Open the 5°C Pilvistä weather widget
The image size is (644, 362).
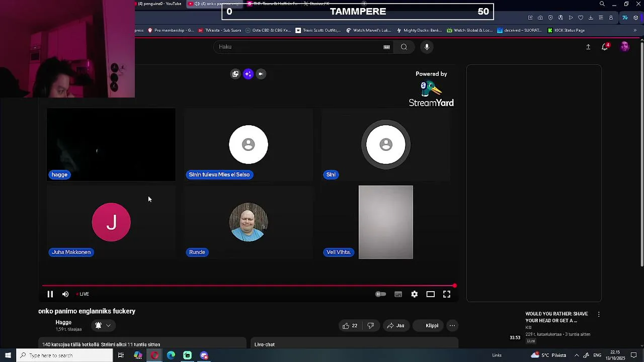click(549, 355)
